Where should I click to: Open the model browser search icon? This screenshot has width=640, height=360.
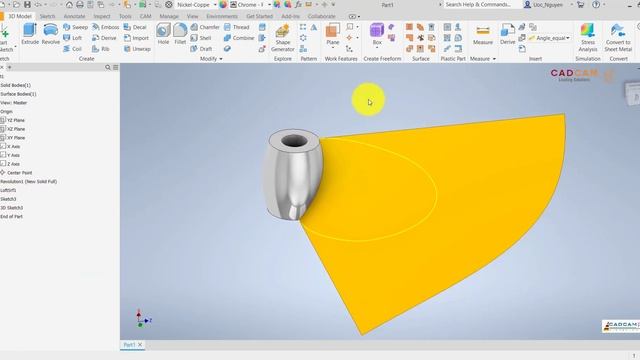tap(108, 67)
